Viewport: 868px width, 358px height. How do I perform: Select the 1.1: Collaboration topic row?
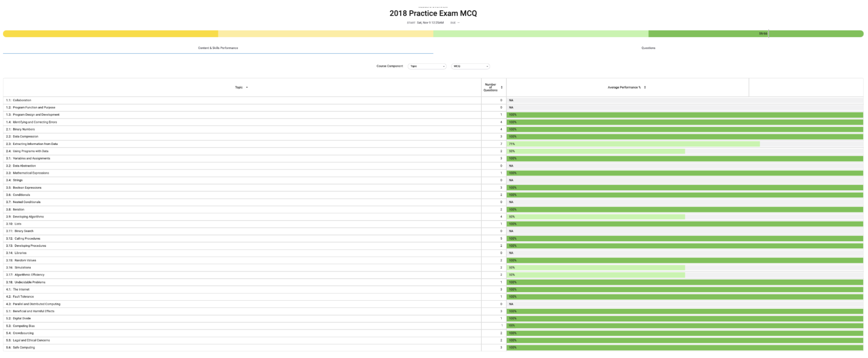pyautogui.click(x=18, y=100)
